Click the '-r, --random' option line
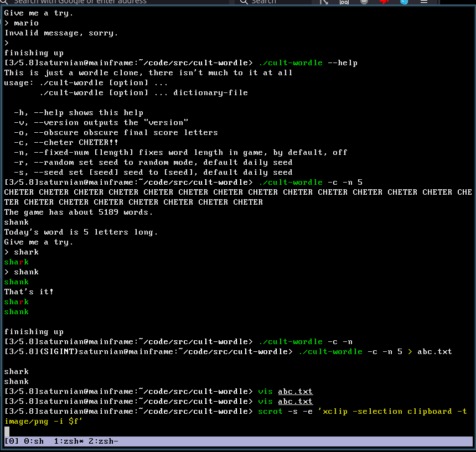This screenshot has width=476, height=452. (153, 163)
